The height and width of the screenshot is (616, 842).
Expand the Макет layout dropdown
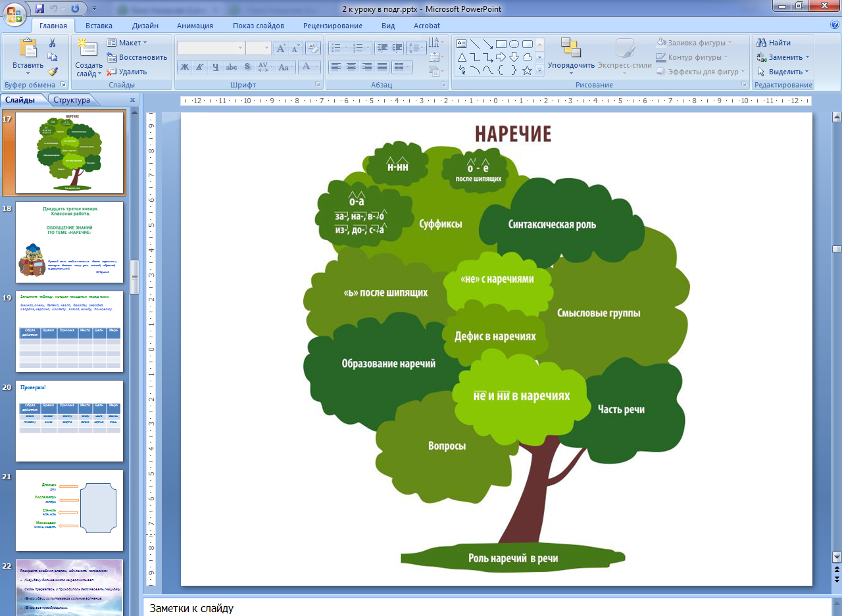tap(127, 43)
